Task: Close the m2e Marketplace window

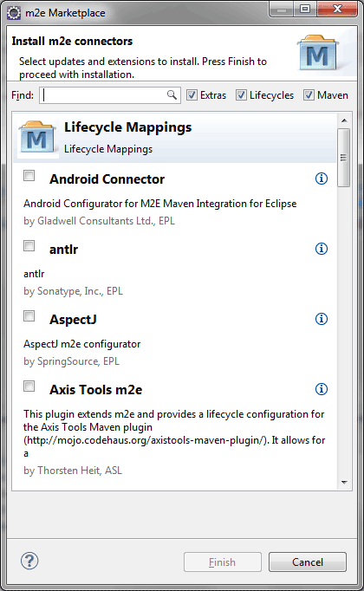Action: 337,10
